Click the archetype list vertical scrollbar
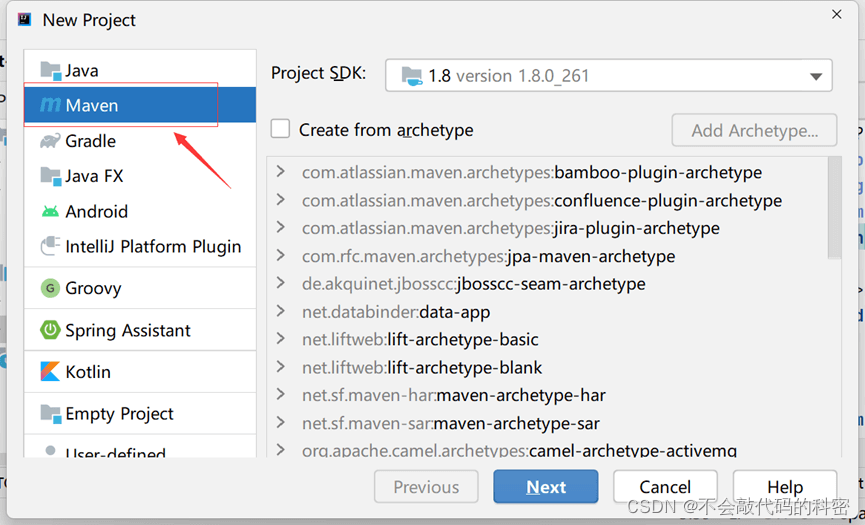Screen dimensions: 865x525 click(x=834, y=210)
